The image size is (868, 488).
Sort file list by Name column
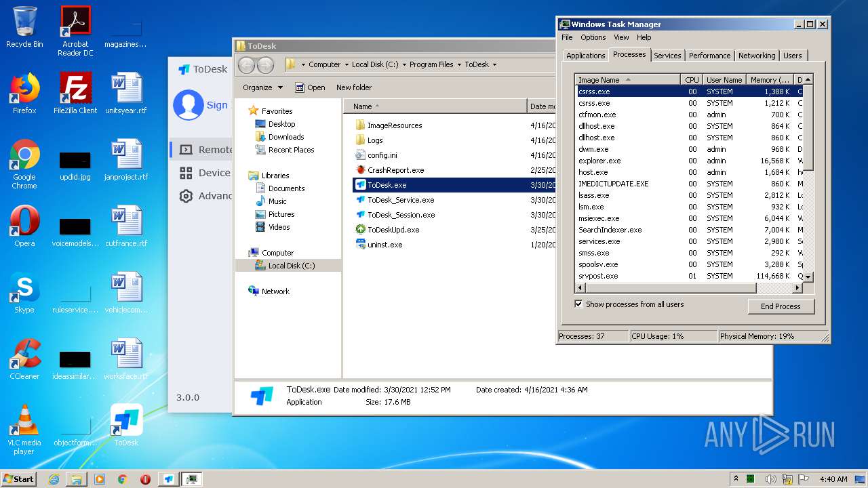pos(435,106)
